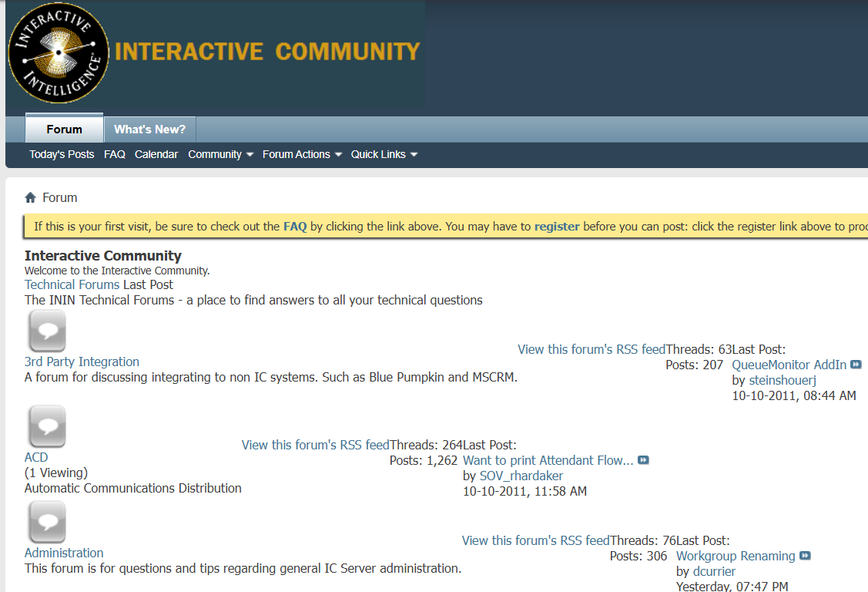Open the Quick Links dropdown
The height and width of the screenshot is (592, 868).
tap(384, 154)
